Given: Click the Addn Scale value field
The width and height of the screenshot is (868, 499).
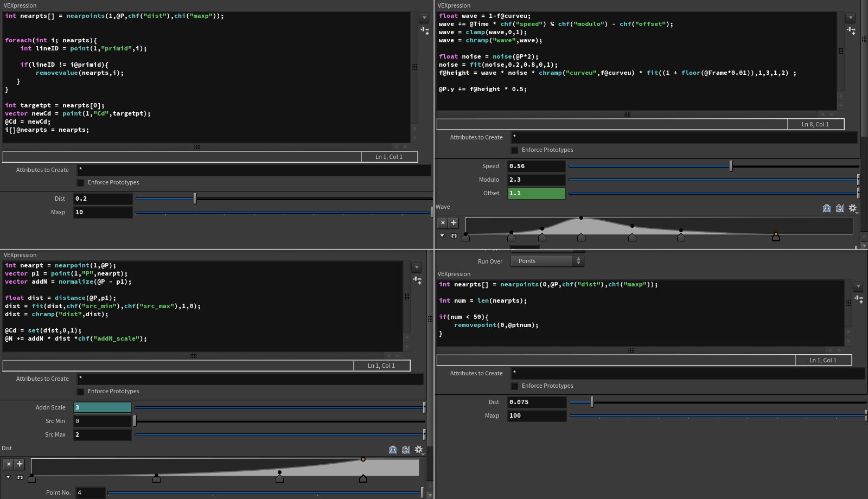Looking at the screenshot, I should point(103,407).
